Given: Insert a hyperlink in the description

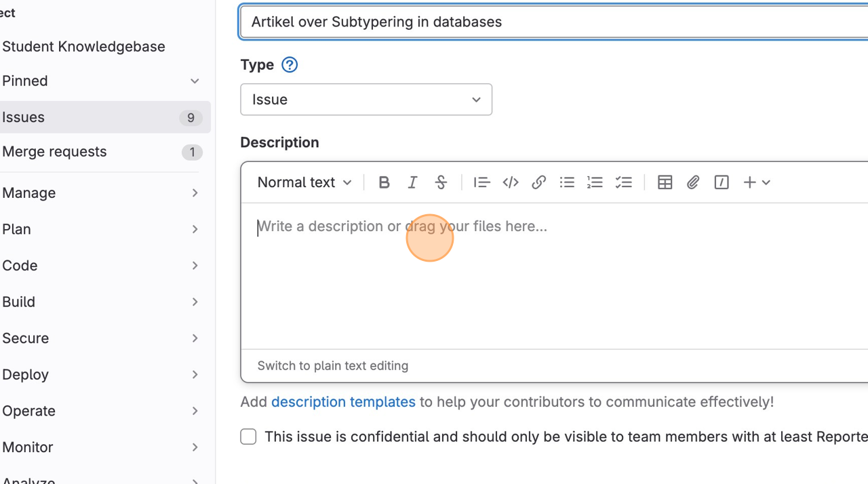Looking at the screenshot, I should (538, 182).
